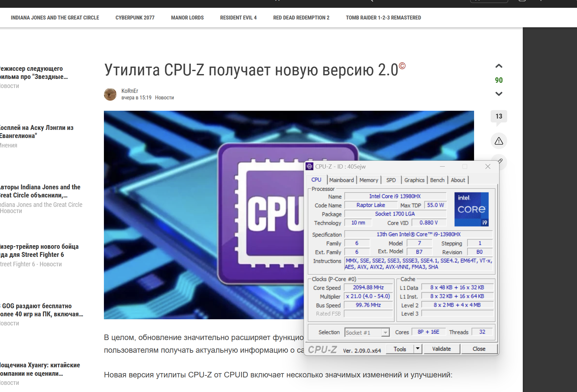
Task: Open KoRnEr's author avatar
Action: click(x=110, y=94)
